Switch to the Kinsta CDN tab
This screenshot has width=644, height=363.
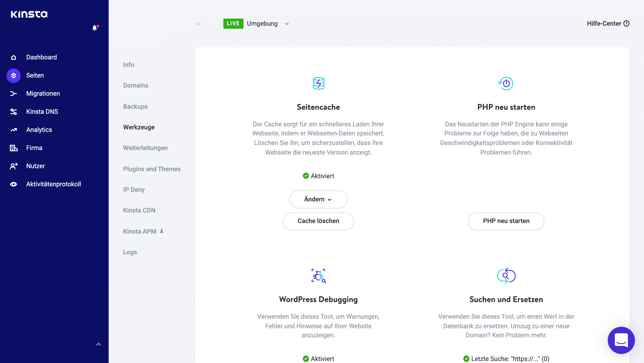139,210
